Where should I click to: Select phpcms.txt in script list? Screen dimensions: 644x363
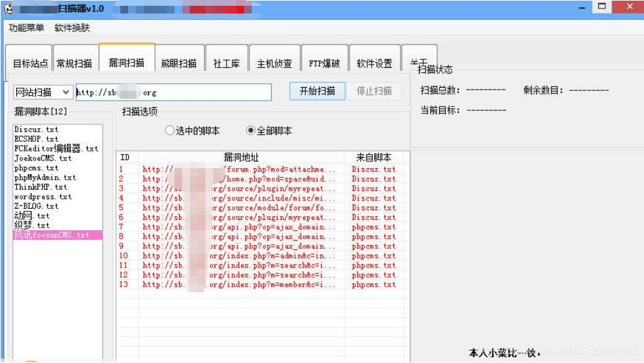coord(57,168)
